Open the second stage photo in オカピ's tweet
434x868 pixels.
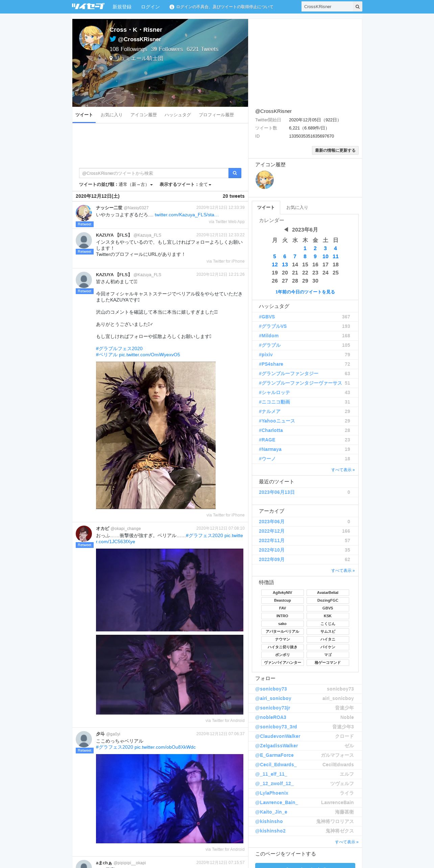(x=170, y=675)
